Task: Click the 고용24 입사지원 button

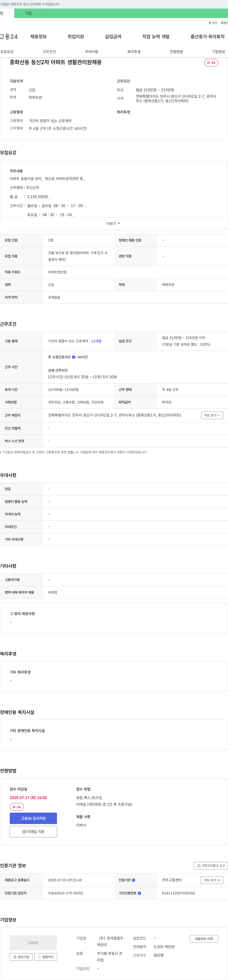Action: (x=33, y=818)
